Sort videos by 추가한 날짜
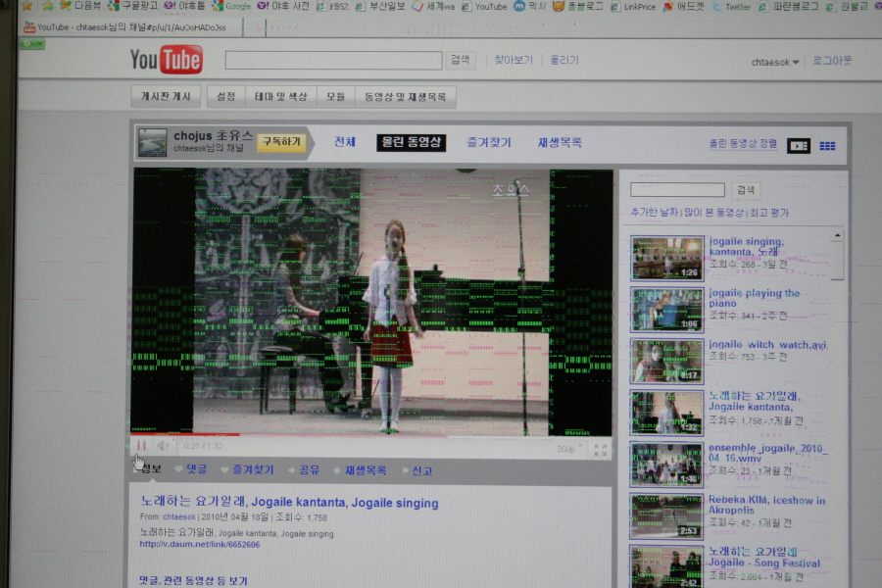 tap(654, 212)
